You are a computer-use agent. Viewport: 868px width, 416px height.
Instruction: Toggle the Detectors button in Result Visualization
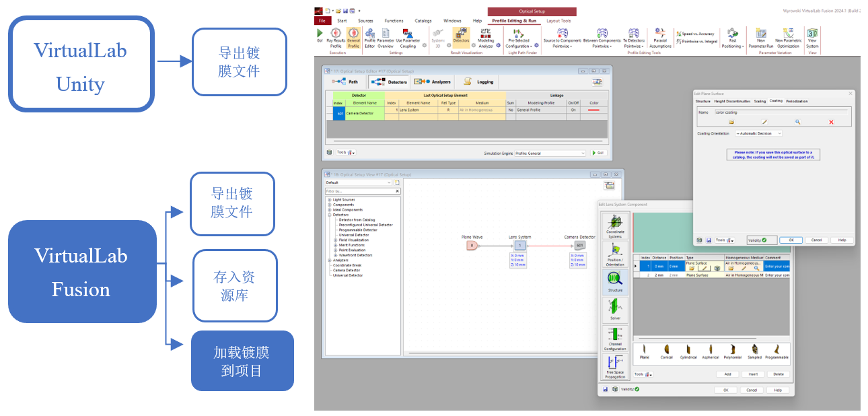461,36
